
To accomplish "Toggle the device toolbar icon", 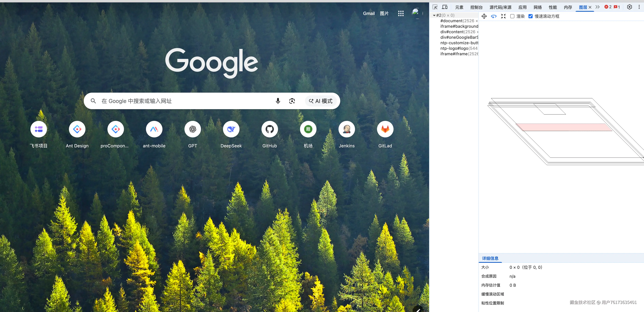I will (445, 7).
